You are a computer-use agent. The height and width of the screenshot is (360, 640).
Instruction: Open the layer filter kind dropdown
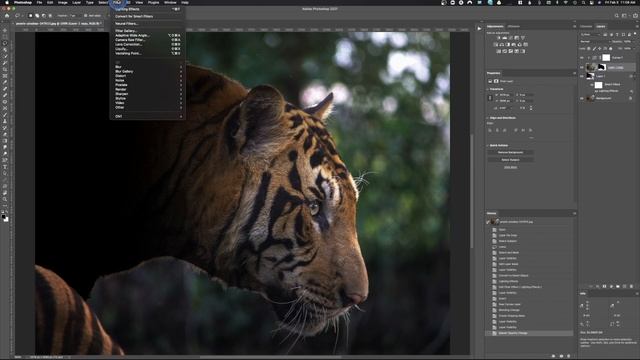[x=590, y=35]
